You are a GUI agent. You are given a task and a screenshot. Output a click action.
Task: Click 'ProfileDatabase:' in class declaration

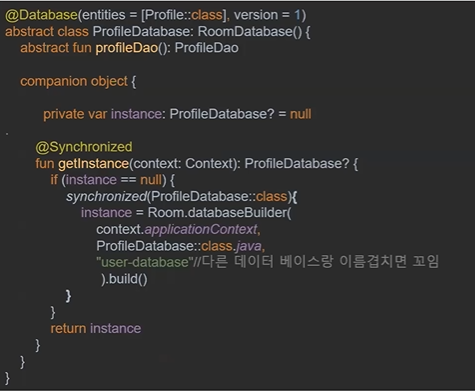coord(143,32)
